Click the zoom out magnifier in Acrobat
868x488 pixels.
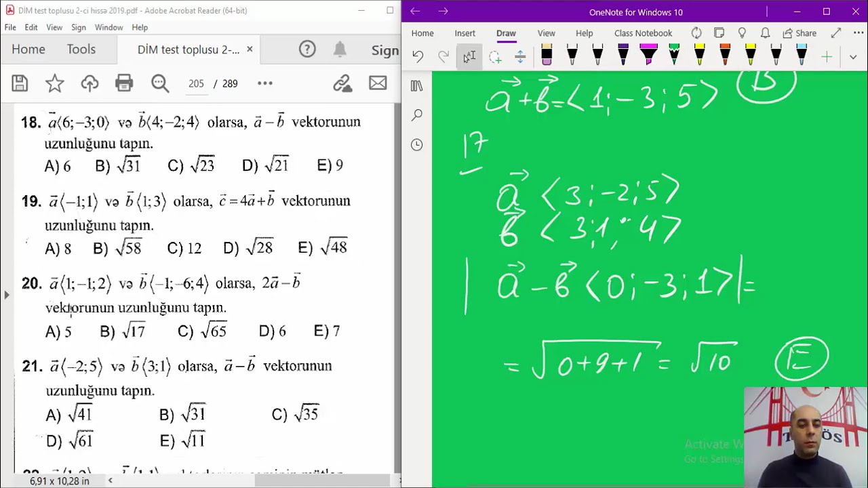click(x=160, y=83)
